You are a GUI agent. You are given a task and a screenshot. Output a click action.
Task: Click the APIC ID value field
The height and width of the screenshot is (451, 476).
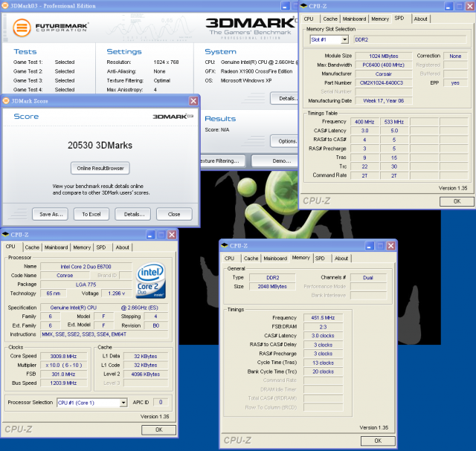tap(161, 402)
